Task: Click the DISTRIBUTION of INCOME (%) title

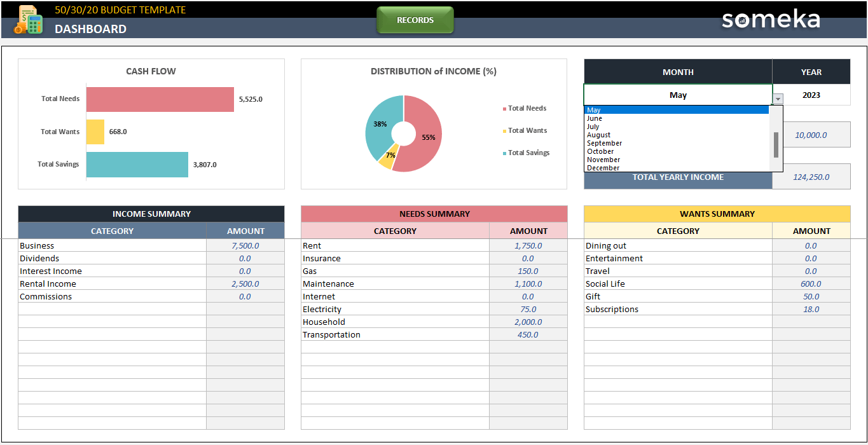Action: click(434, 71)
